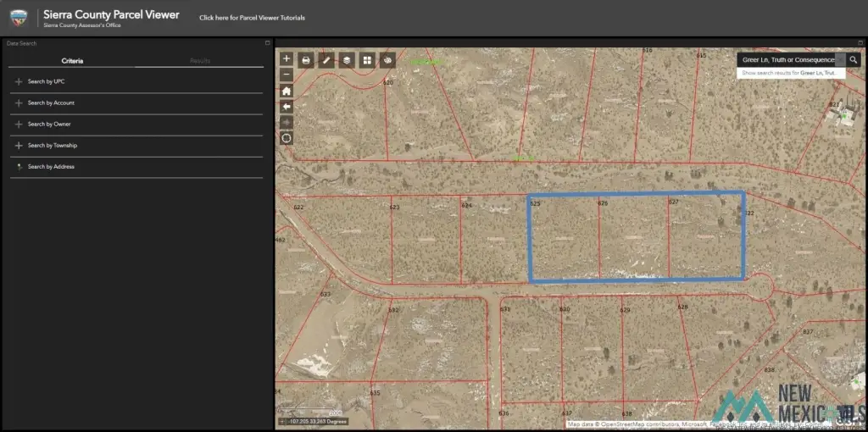868x432 pixels.
Task: Open the Measure ruler tool
Action: pos(326,60)
